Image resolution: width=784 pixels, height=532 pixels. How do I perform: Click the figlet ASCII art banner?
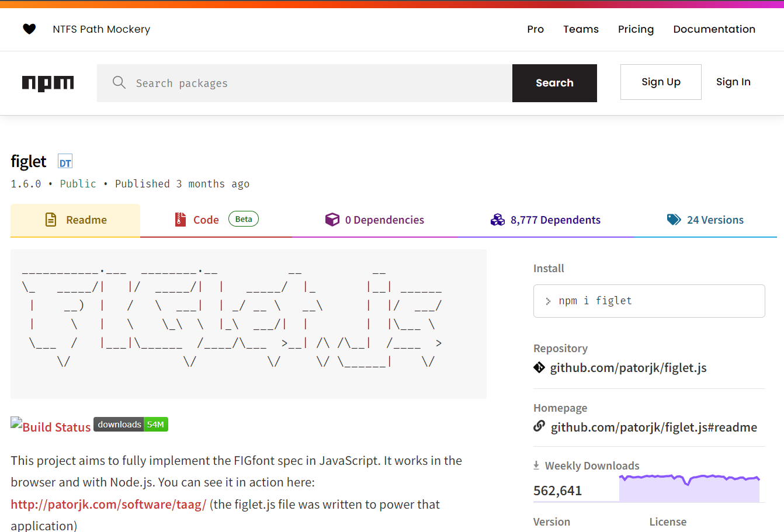(x=248, y=324)
